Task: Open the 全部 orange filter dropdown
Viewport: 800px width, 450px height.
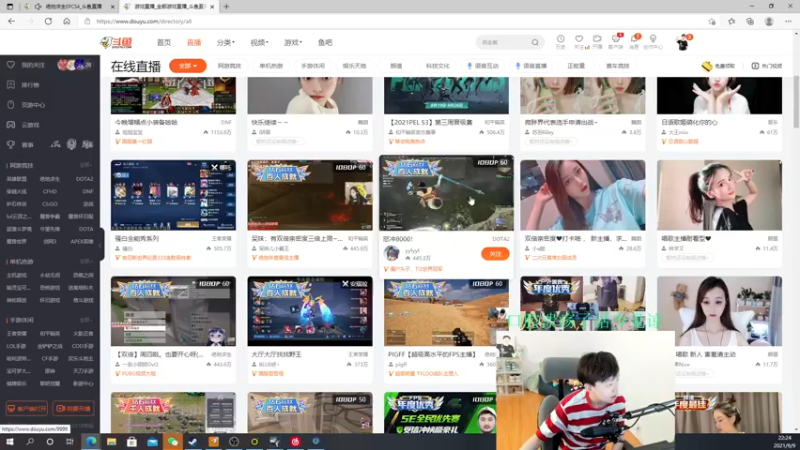Action: [x=188, y=66]
